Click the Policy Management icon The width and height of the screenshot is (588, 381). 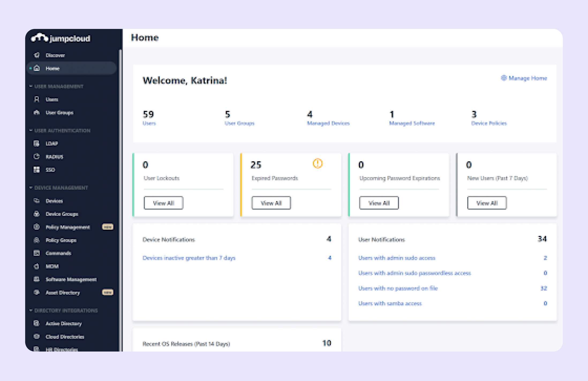37,227
